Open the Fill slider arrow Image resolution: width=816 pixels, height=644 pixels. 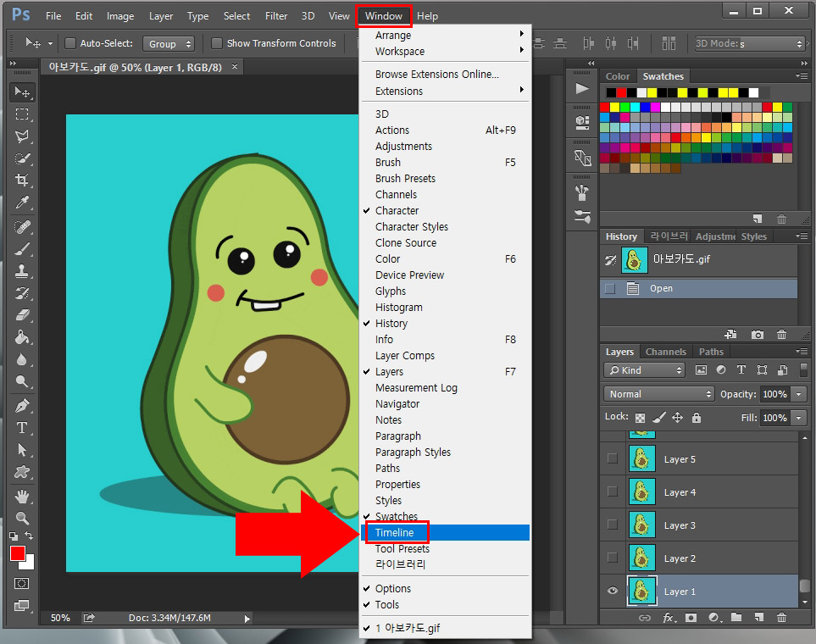point(799,418)
